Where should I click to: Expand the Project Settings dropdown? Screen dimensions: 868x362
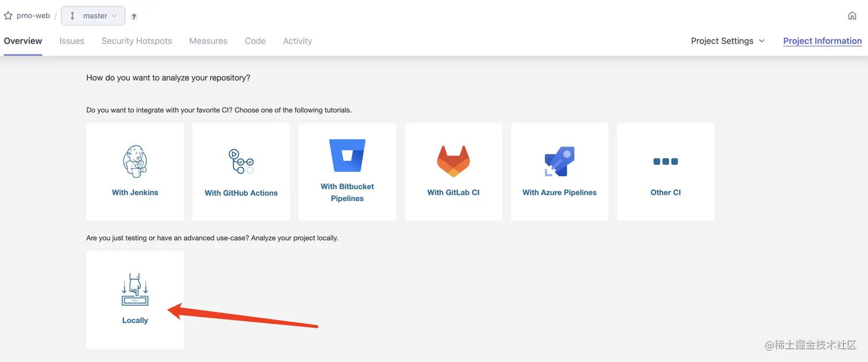[x=728, y=41]
